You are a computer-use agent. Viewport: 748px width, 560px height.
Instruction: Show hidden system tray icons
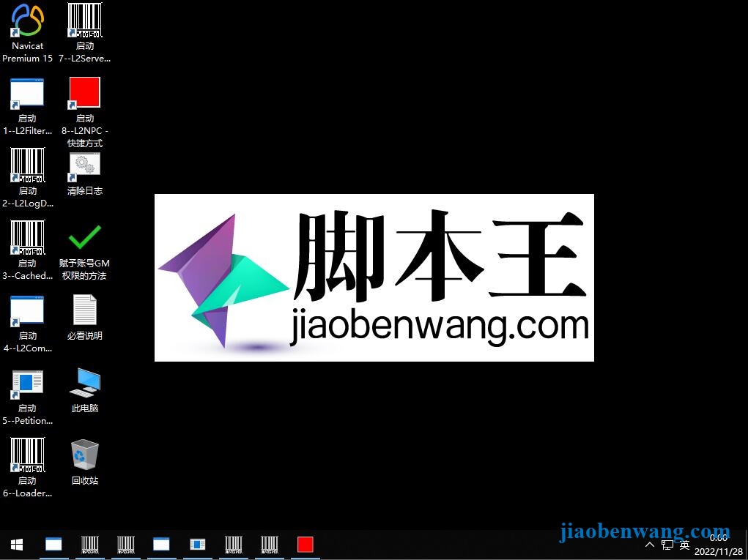coord(650,545)
